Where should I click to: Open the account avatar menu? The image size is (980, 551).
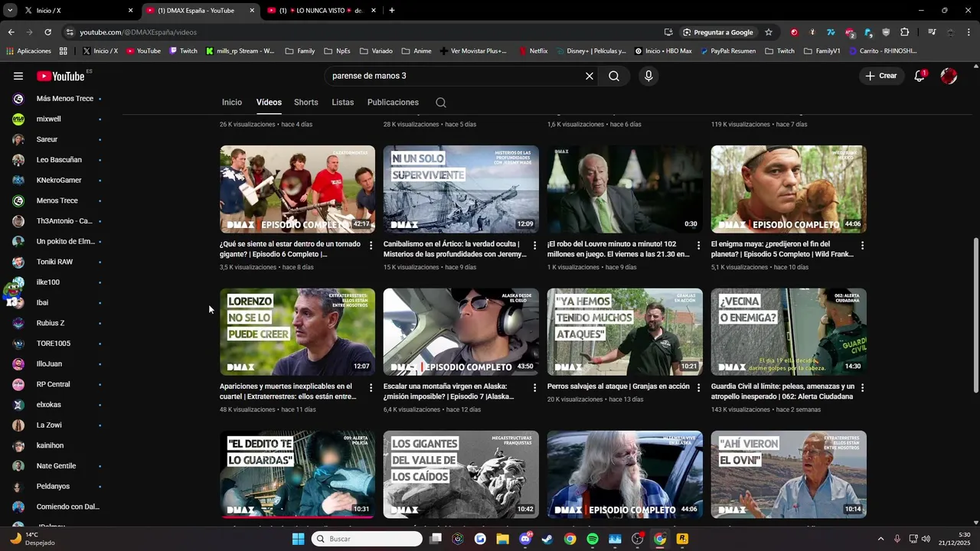[949, 76]
